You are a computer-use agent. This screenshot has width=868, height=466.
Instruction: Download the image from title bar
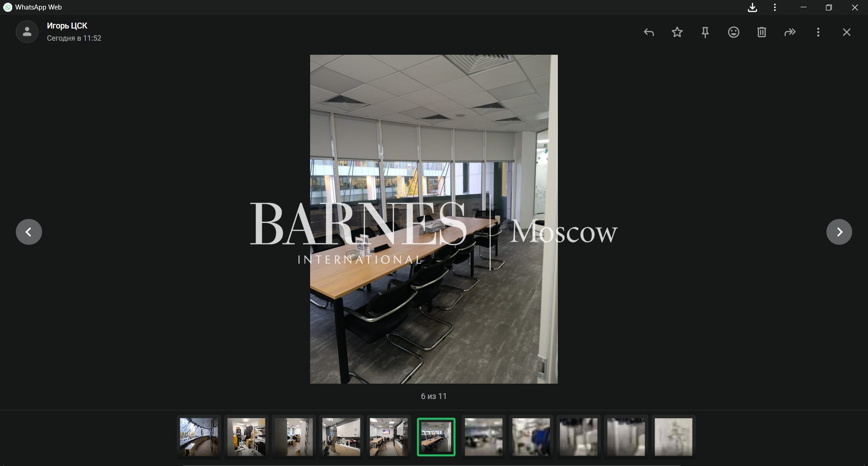pyautogui.click(x=752, y=8)
